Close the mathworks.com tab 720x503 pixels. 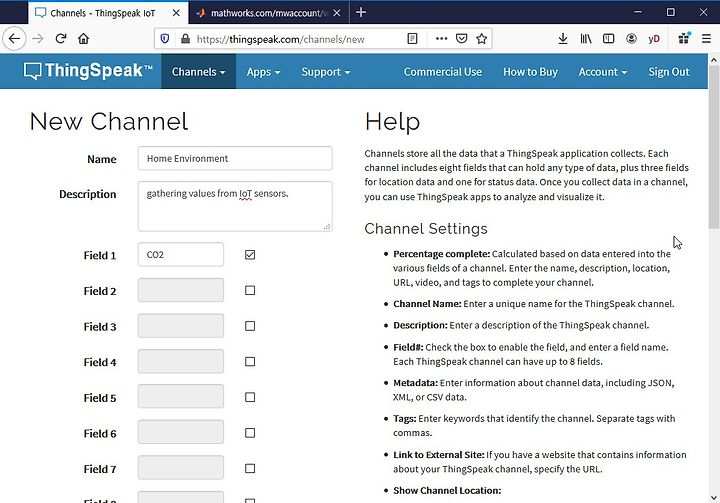(x=337, y=13)
